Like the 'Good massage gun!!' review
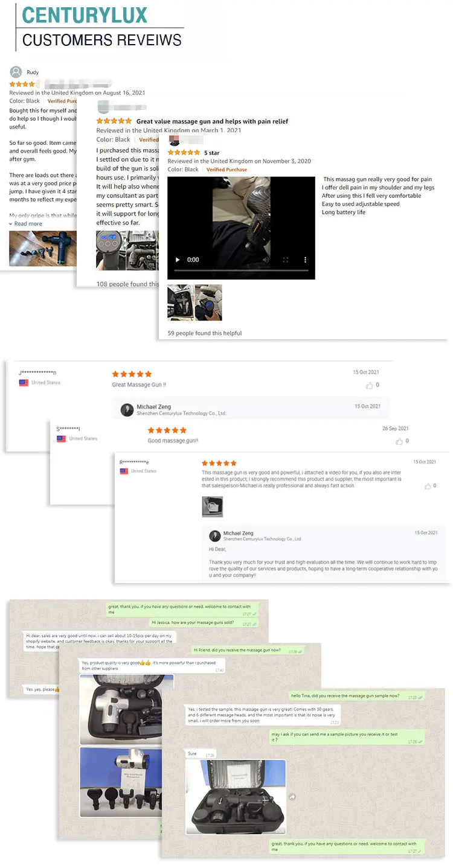The height and width of the screenshot is (868, 453). tap(399, 441)
